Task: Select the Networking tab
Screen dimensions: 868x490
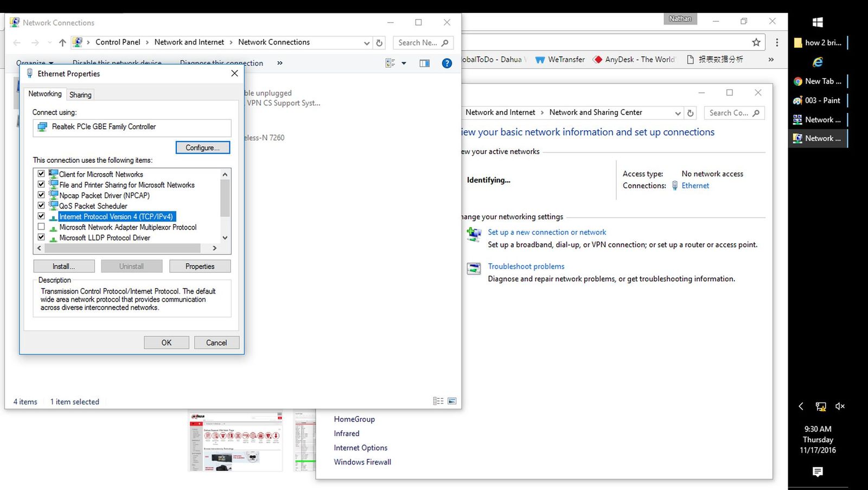Action: pyautogui.click(x=45, y=94)
